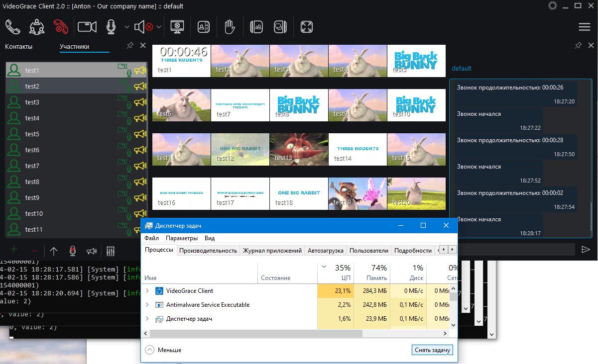Expand the Antimalware Service Executable row
This screenshot has height=364, width=598.
(147, 305)
